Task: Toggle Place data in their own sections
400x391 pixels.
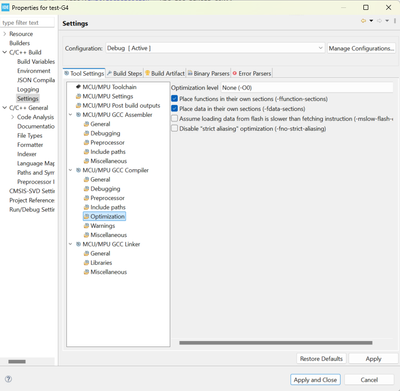Action: coord(174,109)
